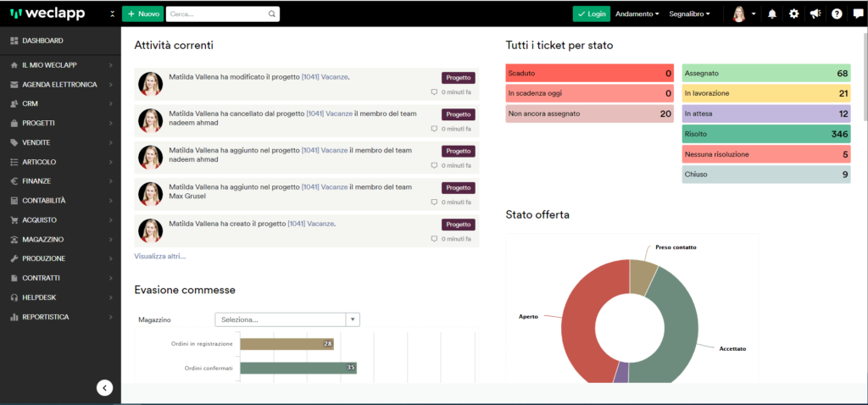This screenshot has width=868, height=405.
Task: Open the Magazzino Seleziona combo box arrow
Action: coord(353,319)
